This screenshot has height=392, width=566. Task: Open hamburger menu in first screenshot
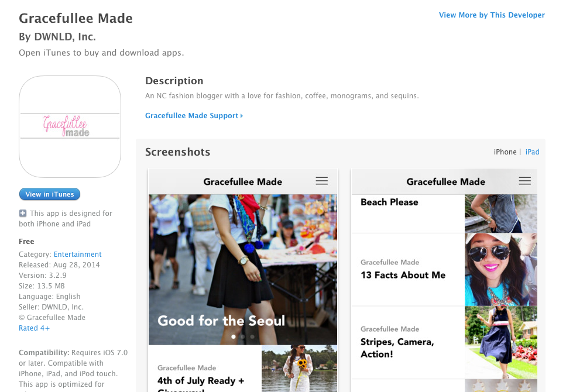coord(321,181)
